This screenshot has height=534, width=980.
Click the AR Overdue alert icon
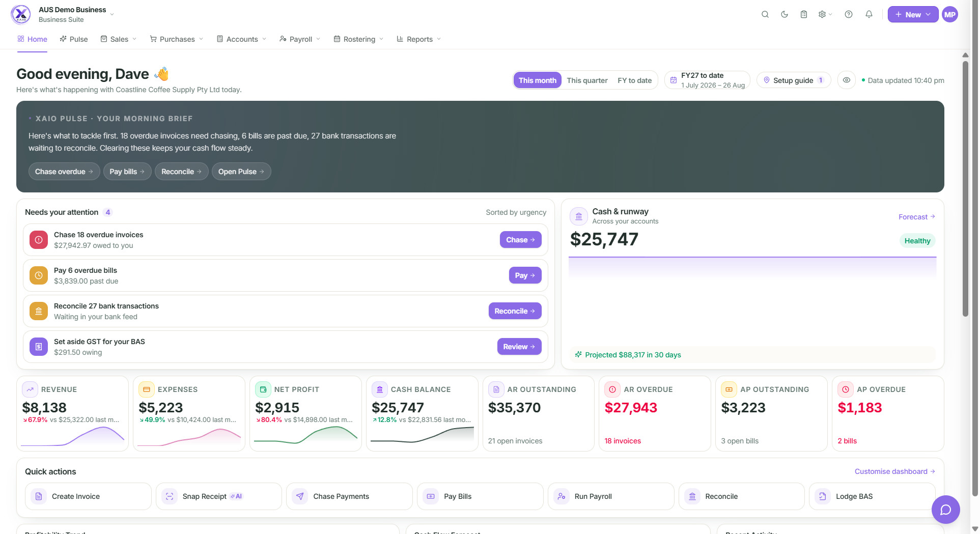click(x=612, y=389)
